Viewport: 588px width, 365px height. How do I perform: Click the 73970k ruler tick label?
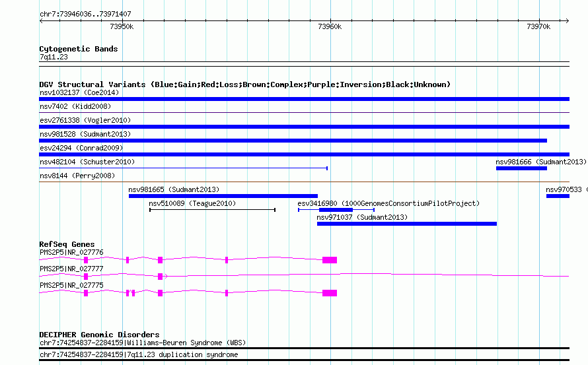[538, 26]
